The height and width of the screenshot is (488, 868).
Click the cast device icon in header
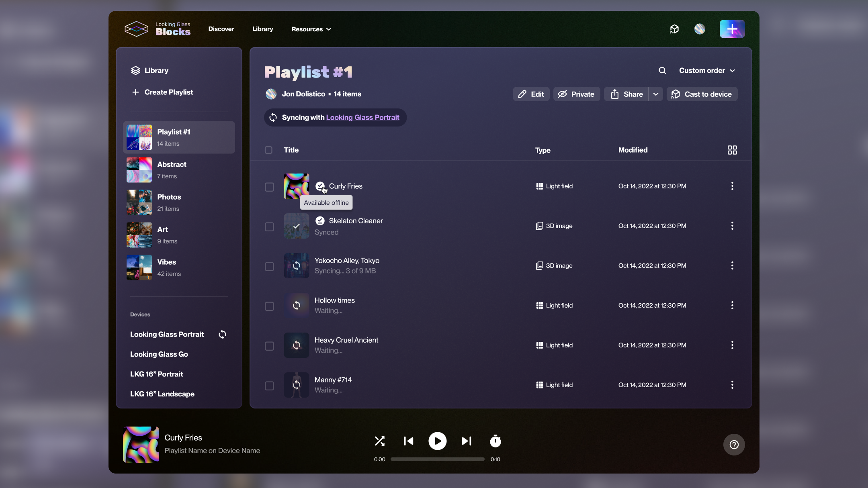[x=674, y=29]
